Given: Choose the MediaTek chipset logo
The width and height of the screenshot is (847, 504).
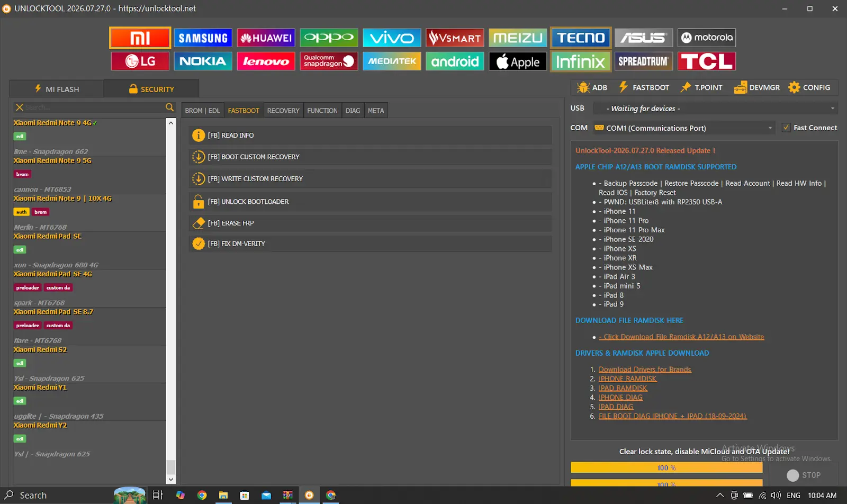Looking at the screenshot, I should [392, 61].
